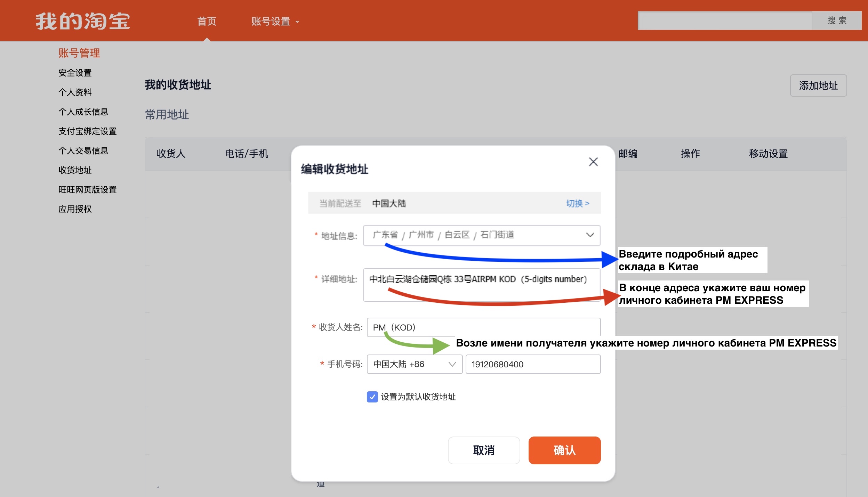Image resolution: width=868 pixels, height=497 pixels.
Task: Select 个人资料 in the sidebar
Action: (x=75, y=92)
